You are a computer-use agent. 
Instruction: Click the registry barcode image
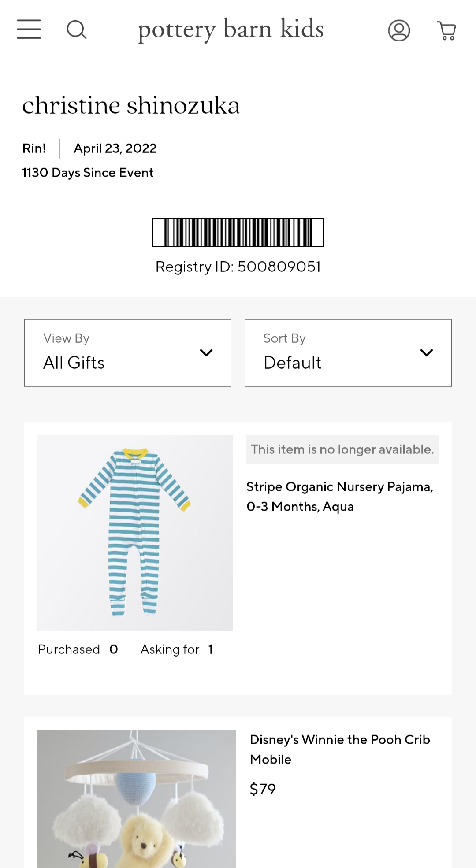coord(238,232)
